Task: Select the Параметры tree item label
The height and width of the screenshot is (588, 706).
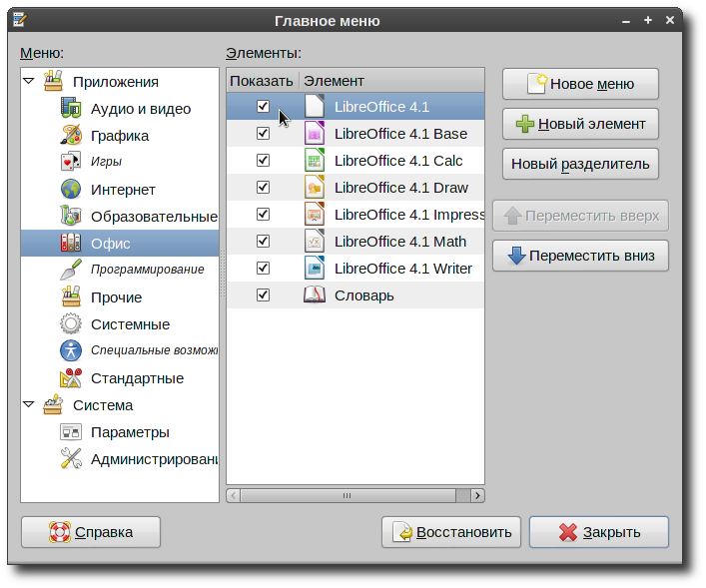Action: point(130,432)
